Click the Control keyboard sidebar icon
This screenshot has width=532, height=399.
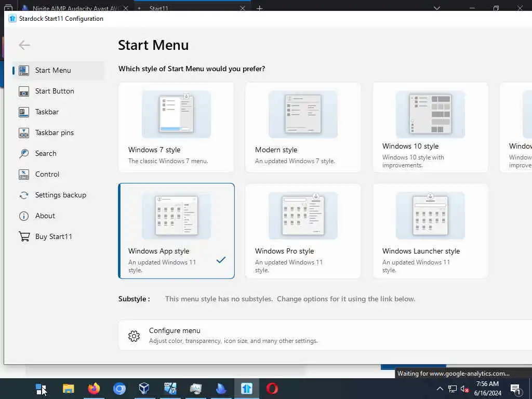24,175
